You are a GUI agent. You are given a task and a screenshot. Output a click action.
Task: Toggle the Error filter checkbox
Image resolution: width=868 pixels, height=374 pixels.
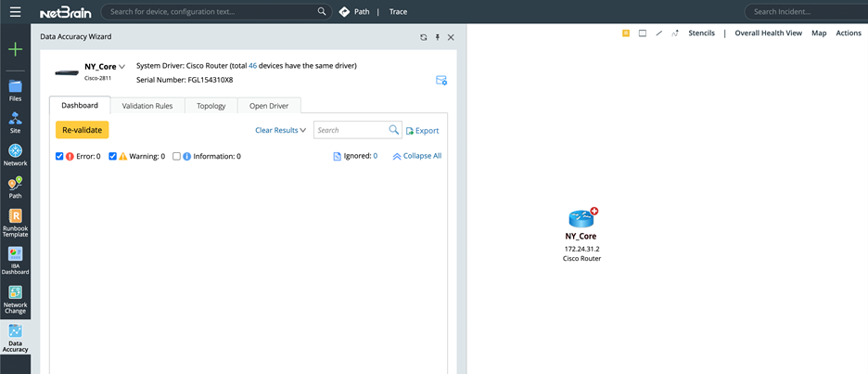pos(59,156)
